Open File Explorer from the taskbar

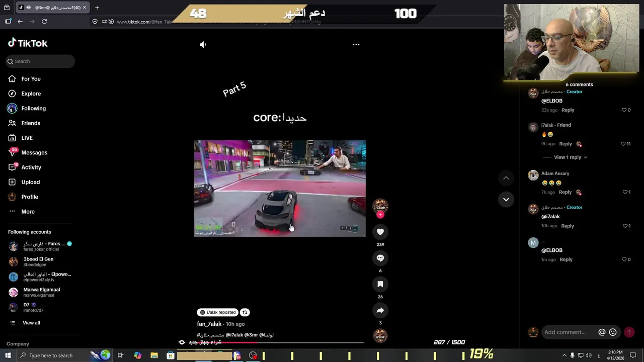[x=154, y=355]
